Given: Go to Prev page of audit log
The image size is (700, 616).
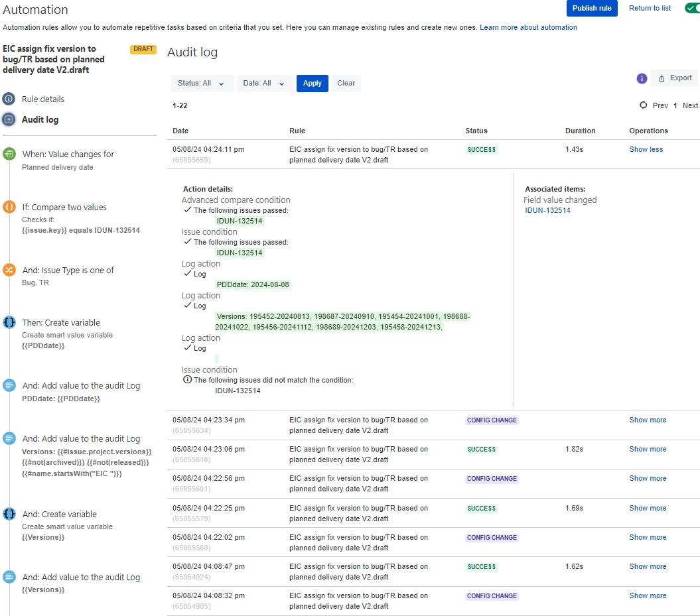Looking at the screenshot, I should tap(660, 105).
